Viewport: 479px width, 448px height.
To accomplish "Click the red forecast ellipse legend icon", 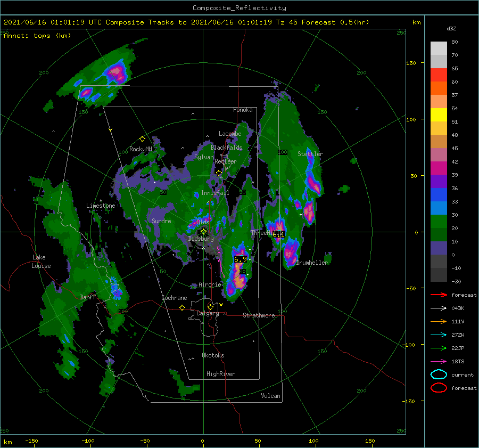I will coord(439,388).
